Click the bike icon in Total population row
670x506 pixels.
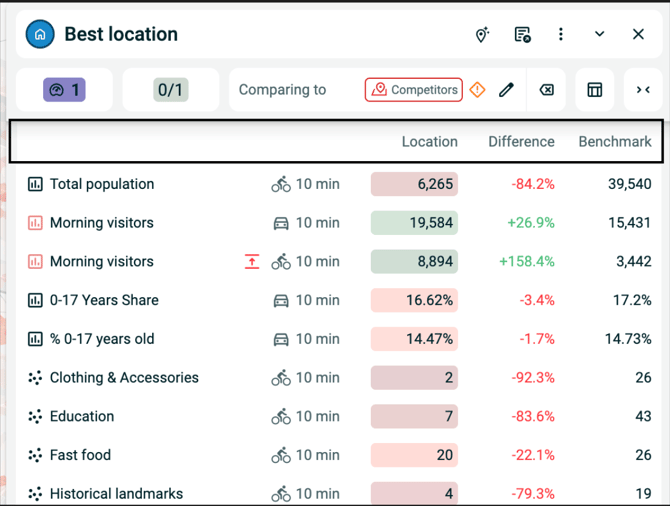[x=281, y=184]
